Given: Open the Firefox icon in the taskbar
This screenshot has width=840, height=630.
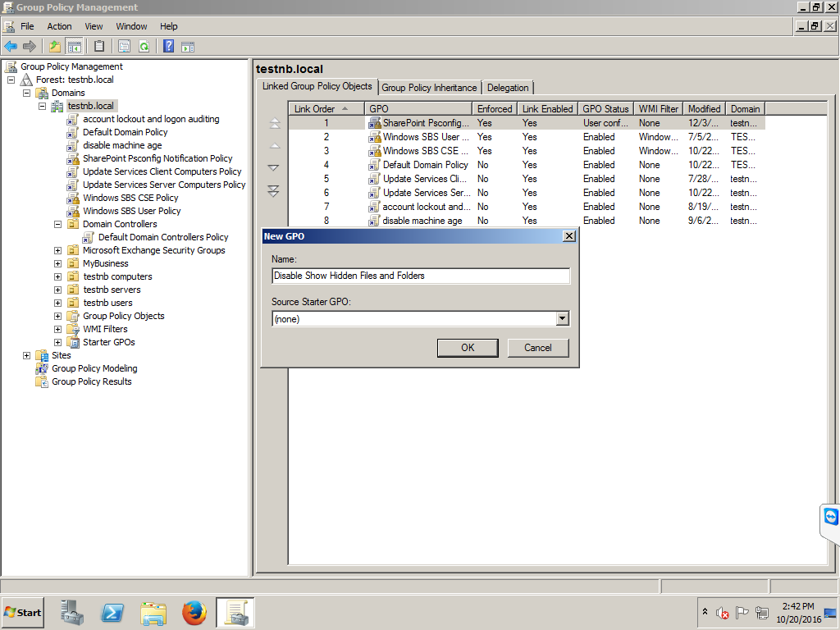Looking at the screenshot, I should click(x=194, y=612).
